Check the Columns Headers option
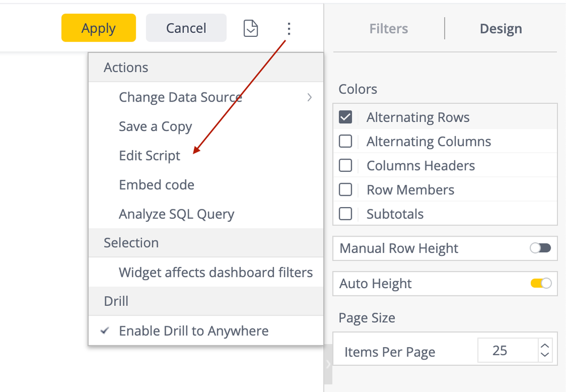 pos(345,166)
